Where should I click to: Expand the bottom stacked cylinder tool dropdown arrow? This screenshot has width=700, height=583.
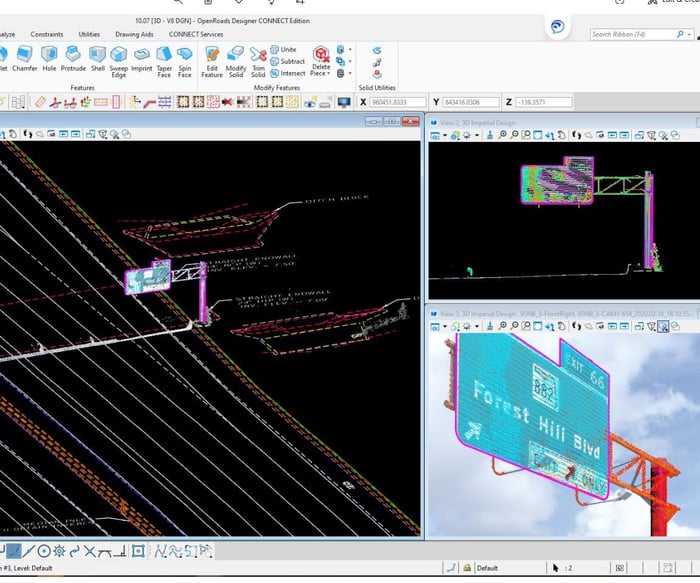tap(350, 73)
